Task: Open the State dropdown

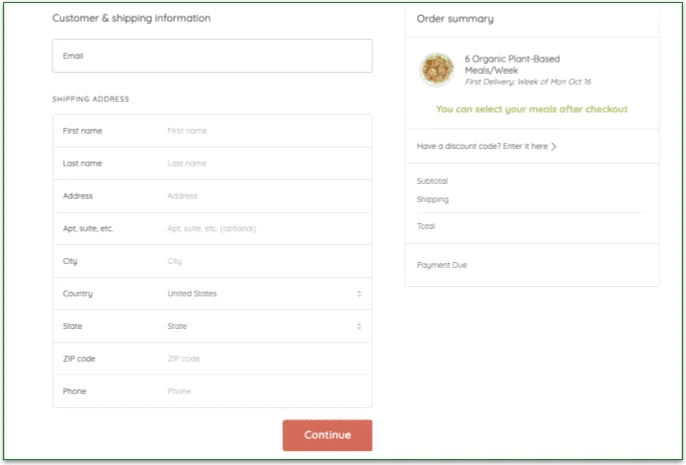Action: (x=212, y=326)
